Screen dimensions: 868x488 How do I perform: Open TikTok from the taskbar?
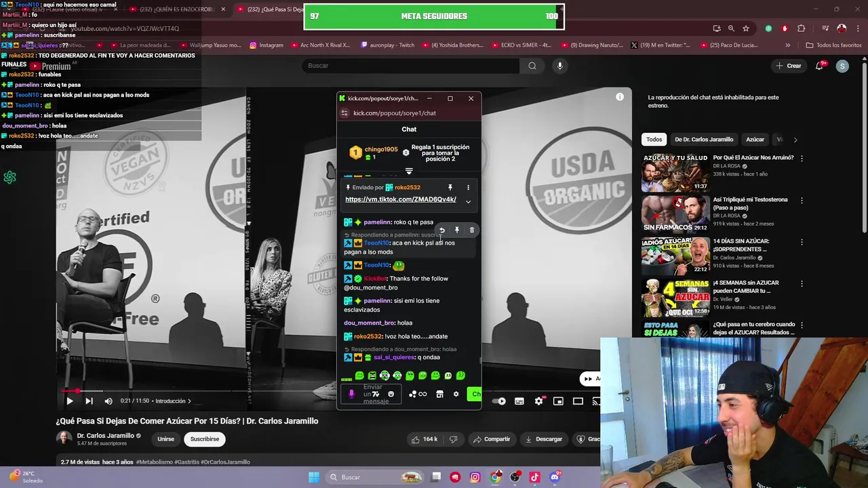[534, 477]
